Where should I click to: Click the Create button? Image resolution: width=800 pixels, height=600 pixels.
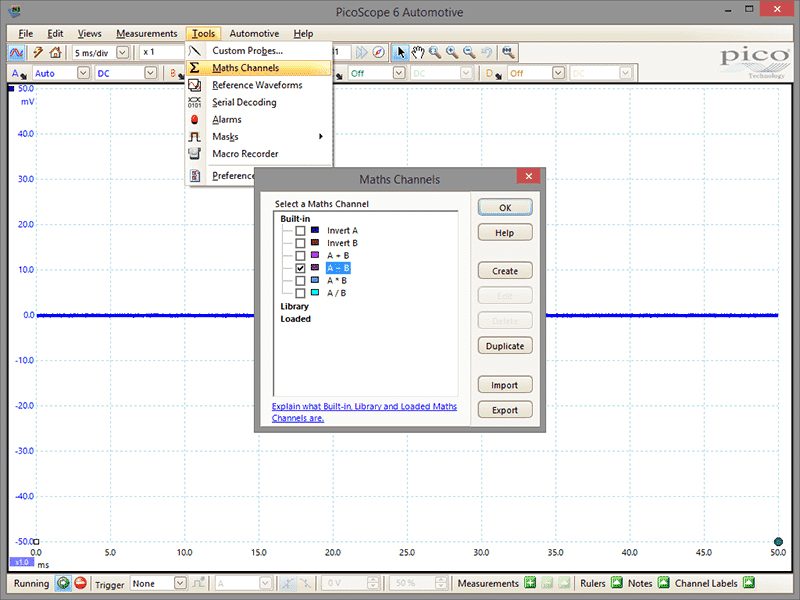[x=505, y=271]
